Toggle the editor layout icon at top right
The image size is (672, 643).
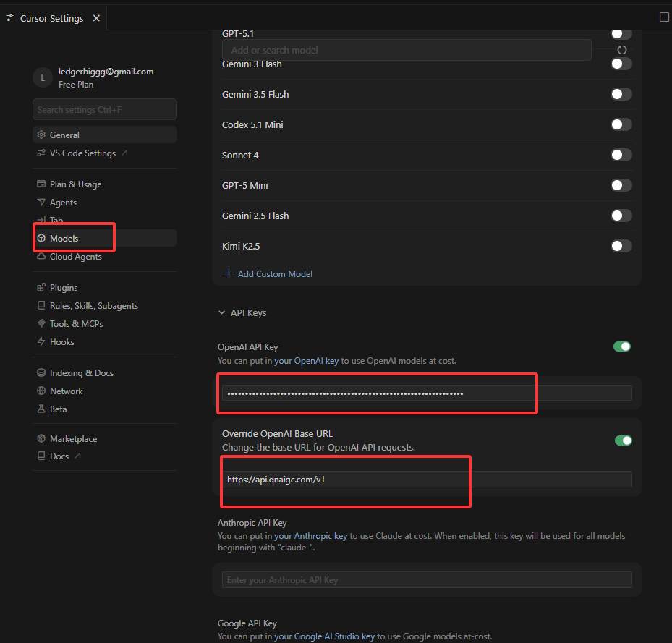(x=664, y=17)
